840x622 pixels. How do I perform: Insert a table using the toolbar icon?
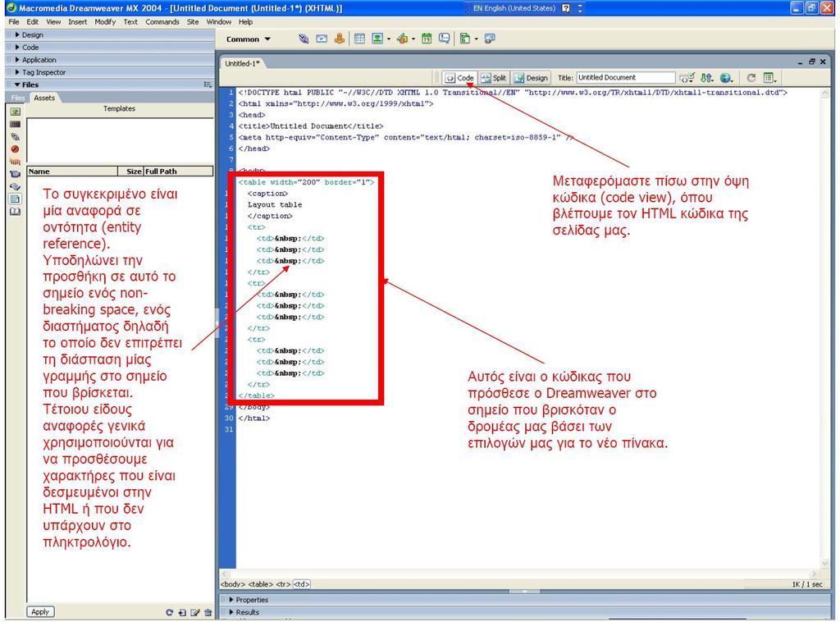(x=359, y=39)
